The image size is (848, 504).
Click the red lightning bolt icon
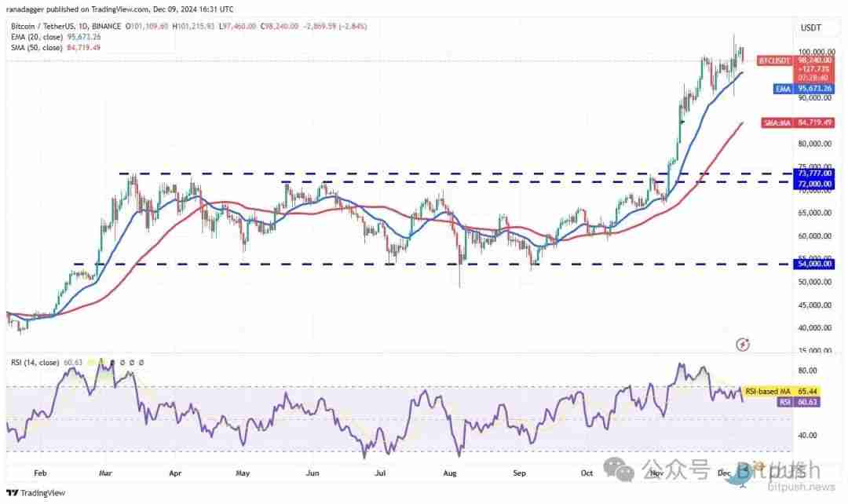[743, 344]
